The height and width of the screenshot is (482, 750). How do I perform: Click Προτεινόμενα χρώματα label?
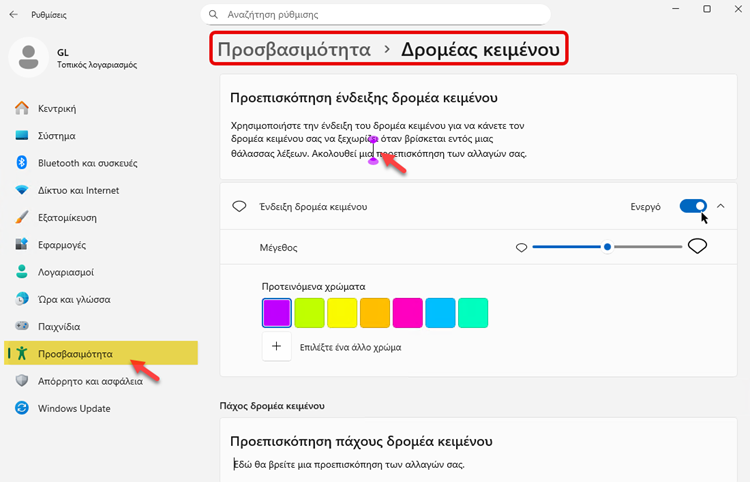(313, 286)
